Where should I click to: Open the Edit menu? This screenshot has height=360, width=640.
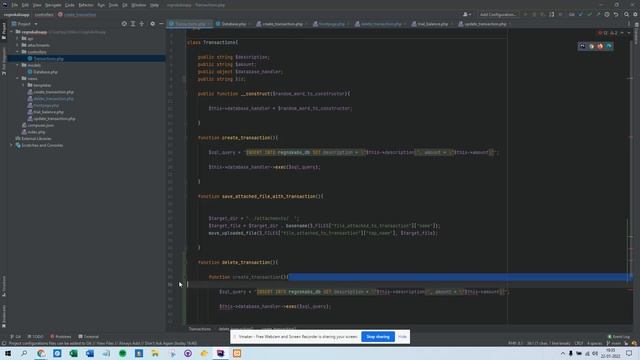point(25,5)
